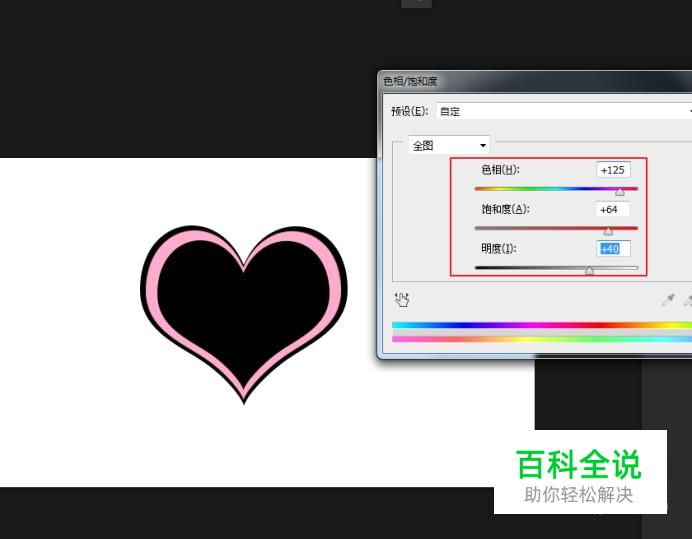Click the 明度(I): label
Viewport: 692px width, 539px height.
click(x=499, y=249)
